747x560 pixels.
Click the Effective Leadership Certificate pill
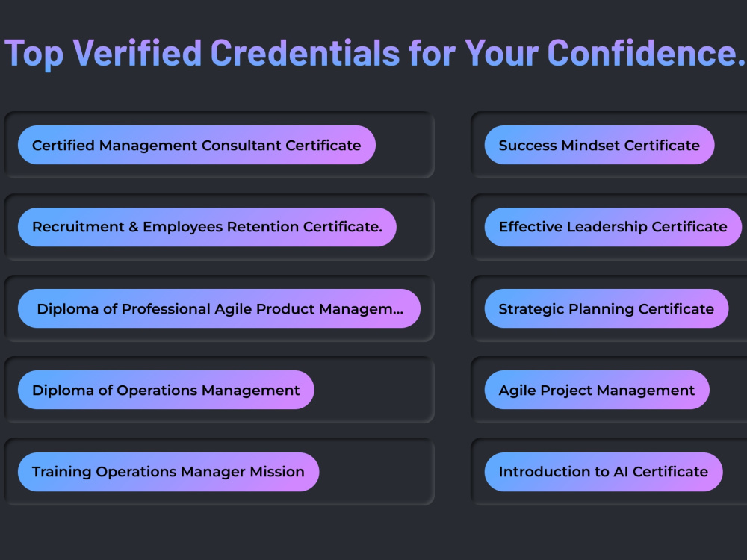tap(613, 227)
